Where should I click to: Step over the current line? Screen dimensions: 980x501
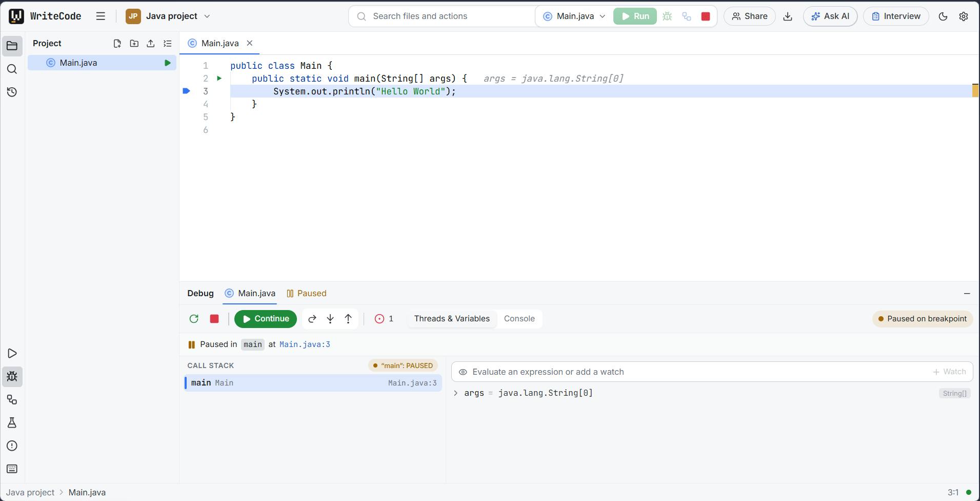[312, 319]
